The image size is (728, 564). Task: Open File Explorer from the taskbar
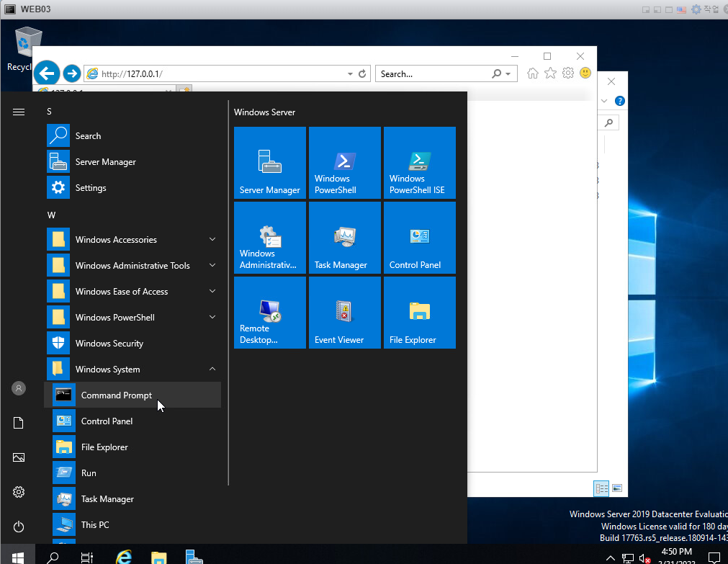[x=159, y=557]
